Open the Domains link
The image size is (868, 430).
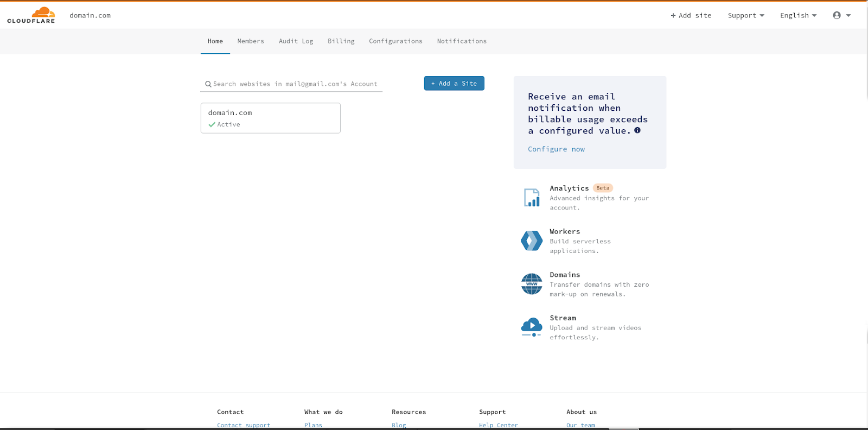tap(565, 275)
